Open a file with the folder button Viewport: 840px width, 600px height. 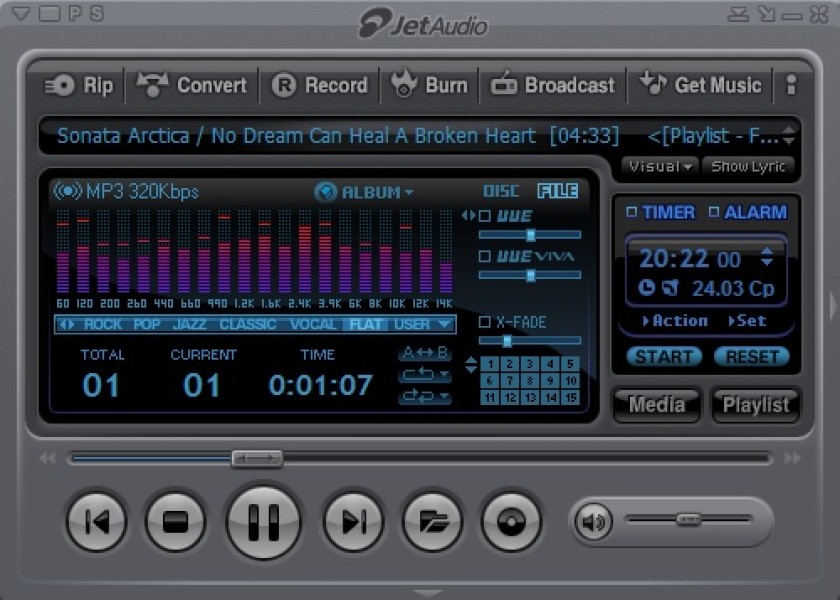point(433,521)
